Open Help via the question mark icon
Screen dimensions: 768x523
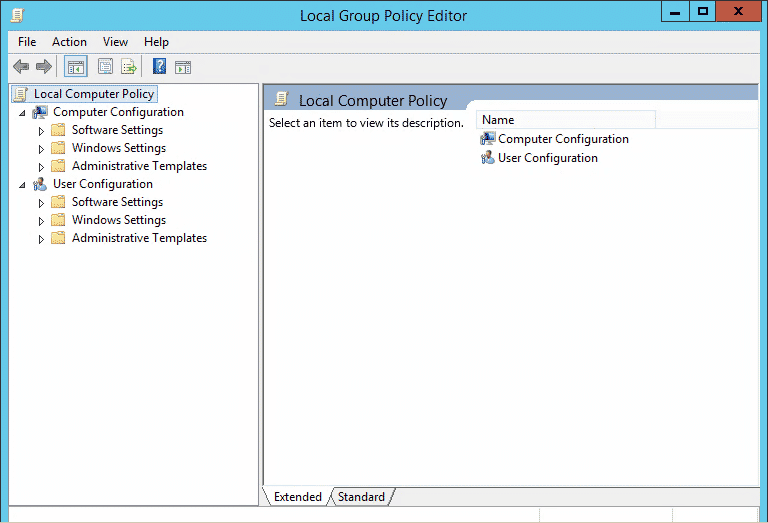tap(159, 66)
